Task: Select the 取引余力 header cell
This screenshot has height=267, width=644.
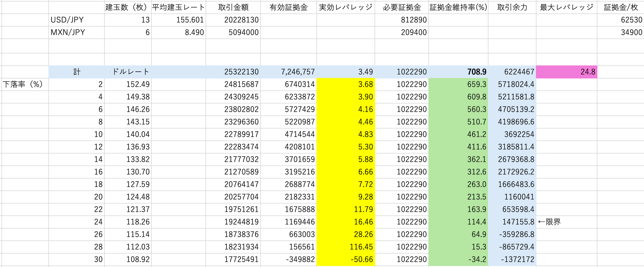Action: click(x=512, y=7)
